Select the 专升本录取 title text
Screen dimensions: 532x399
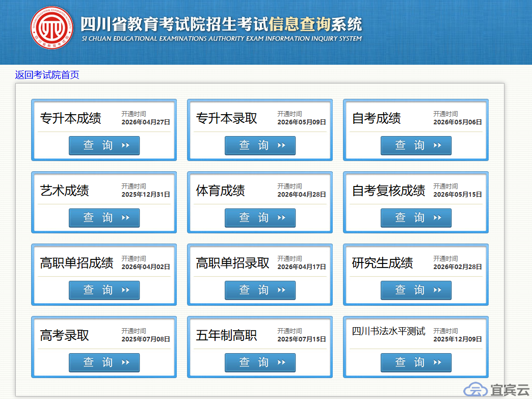227,118
